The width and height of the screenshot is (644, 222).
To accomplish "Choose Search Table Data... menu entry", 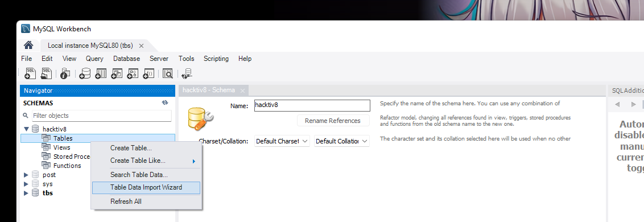I will (146, 175).
